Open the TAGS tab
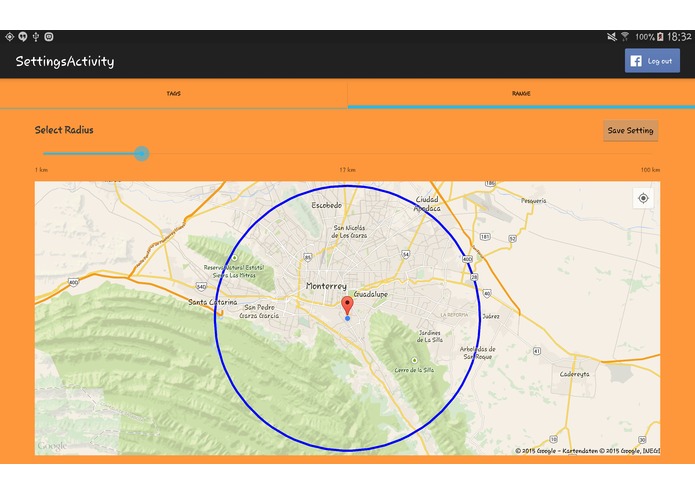Screen dimensions: 695x494 [174, 93]
